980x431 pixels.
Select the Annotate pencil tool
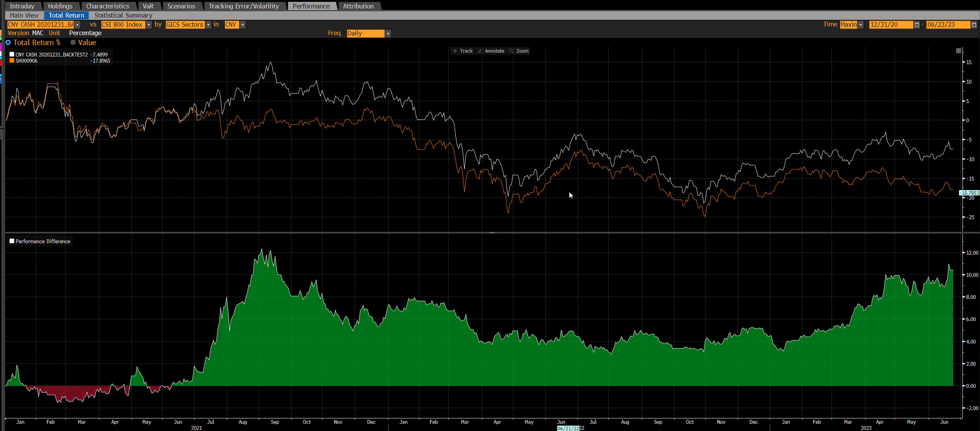tap(491, 51)
